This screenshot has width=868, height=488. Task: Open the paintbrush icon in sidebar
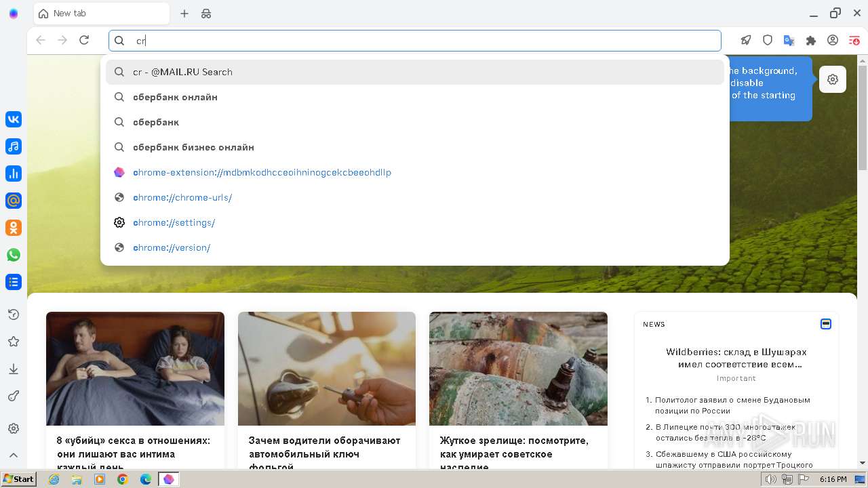click(x=14, y=396)
